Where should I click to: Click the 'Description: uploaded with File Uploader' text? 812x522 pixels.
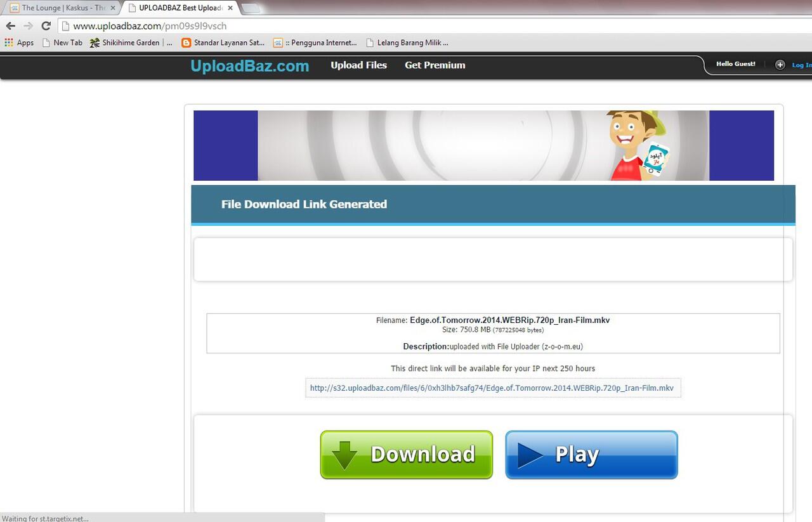[x=493, y=347]
